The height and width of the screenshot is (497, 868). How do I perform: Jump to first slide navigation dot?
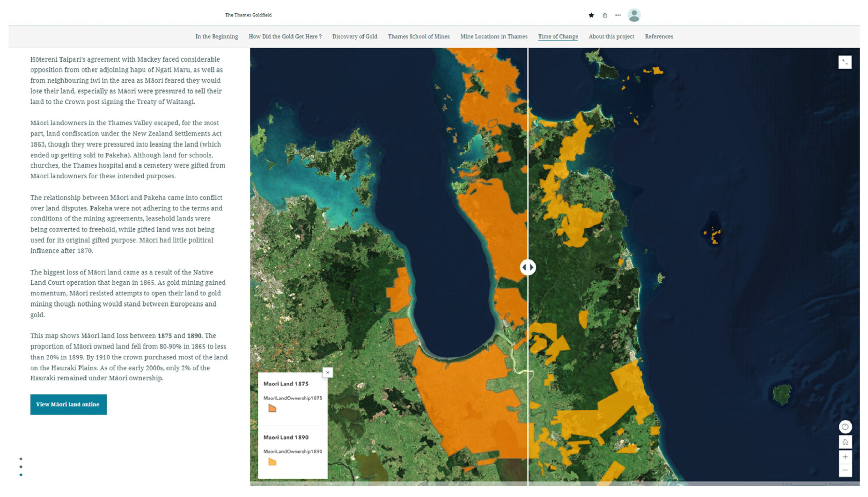pyautogui.click(x=21, y=459)
